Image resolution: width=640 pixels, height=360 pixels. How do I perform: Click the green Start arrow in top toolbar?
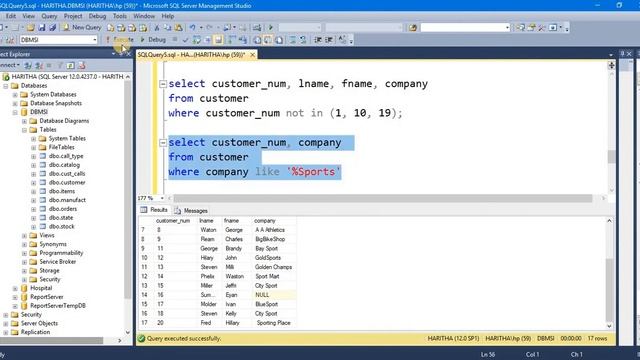tap(270, 27)
